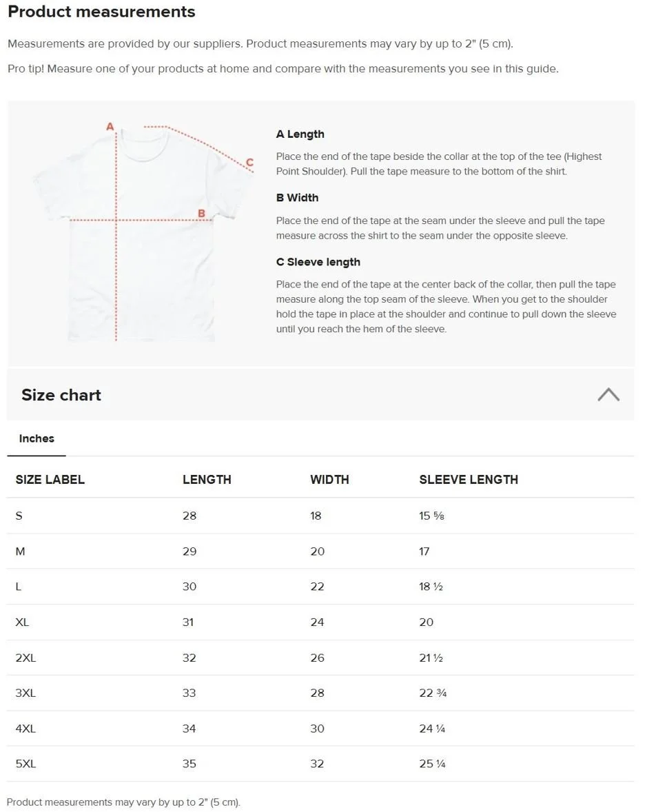Select the XL size row label
645x812 pixels.
pyautogui.click(x=22, y=622)
